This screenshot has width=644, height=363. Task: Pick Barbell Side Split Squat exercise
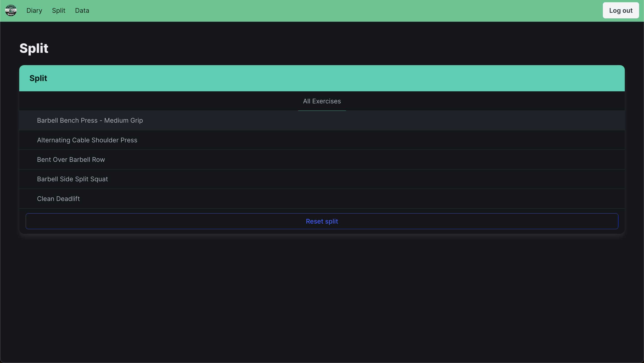72,179
